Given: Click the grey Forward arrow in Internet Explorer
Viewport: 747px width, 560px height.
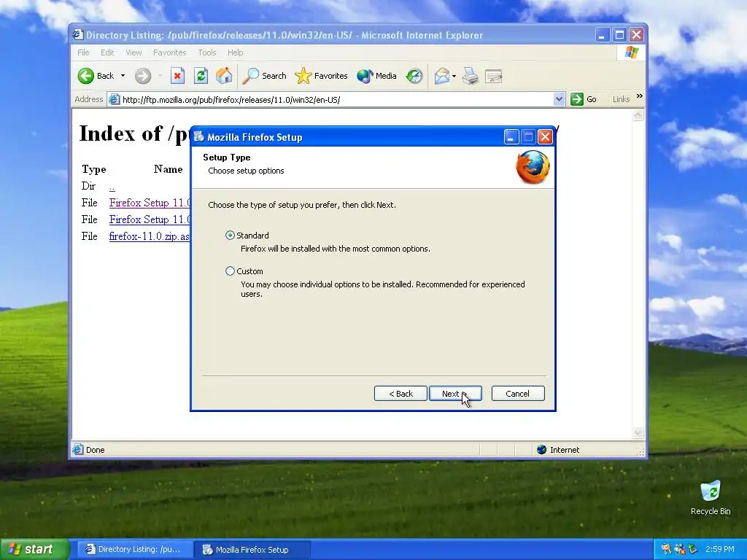Looking at the screenshot, I should [142, 76].
